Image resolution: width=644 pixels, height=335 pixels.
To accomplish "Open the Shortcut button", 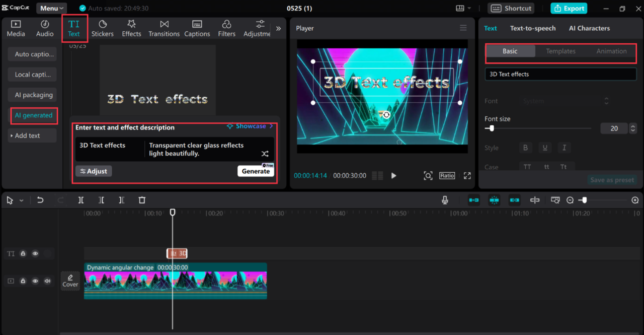I will (511, 8).
